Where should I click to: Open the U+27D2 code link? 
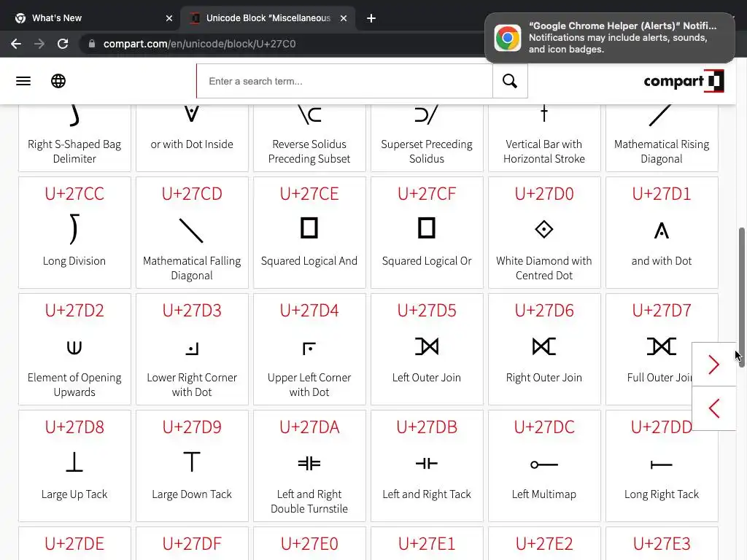(74, 311)
